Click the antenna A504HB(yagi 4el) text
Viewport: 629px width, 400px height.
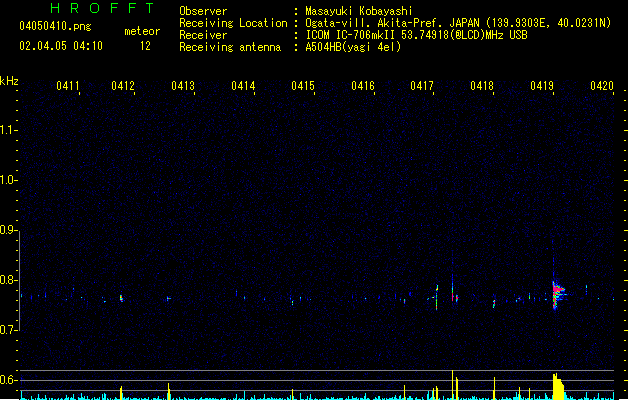click(x=353, y=47)
